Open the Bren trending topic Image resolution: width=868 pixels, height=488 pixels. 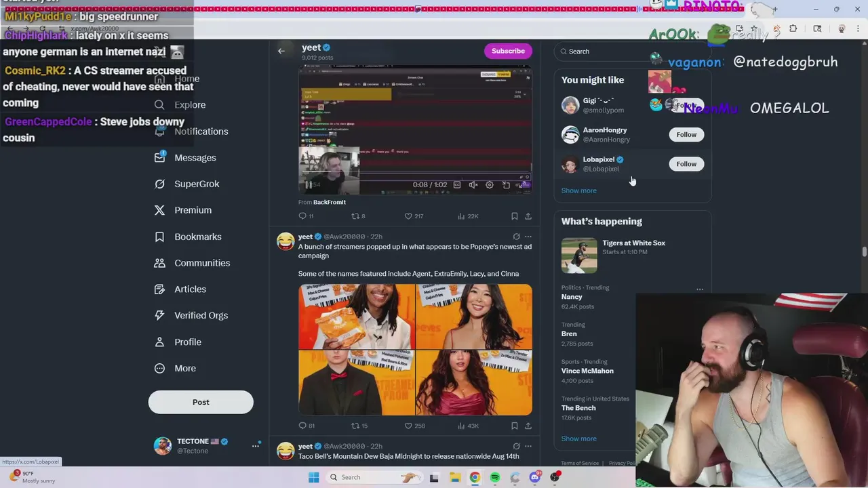pyautogui.click(x=569, y=333)
